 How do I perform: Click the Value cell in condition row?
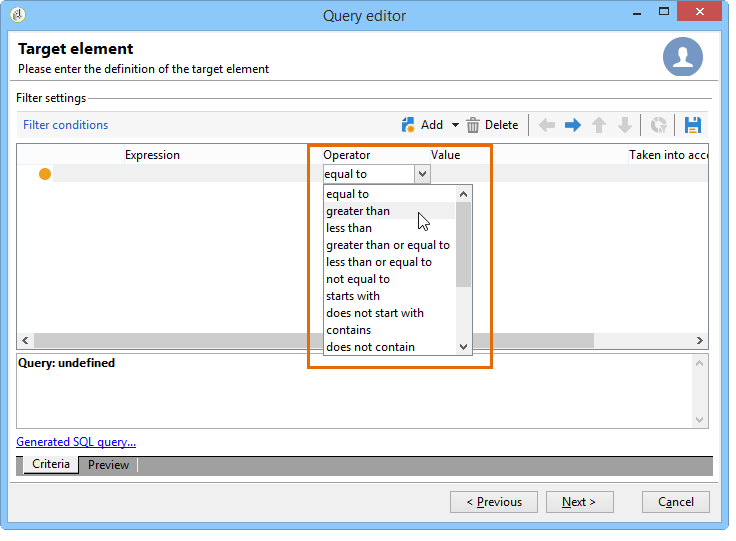(529, 174)
